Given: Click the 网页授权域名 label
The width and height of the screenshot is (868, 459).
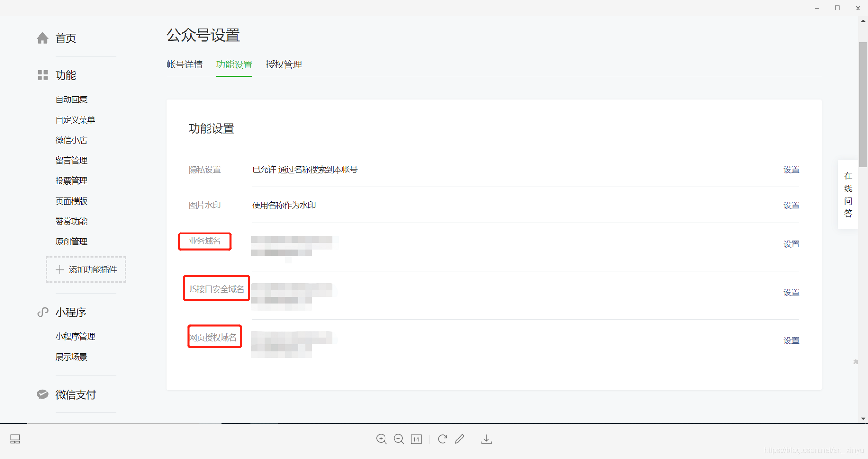Looking at the screenshot, I should coord(213,337).
